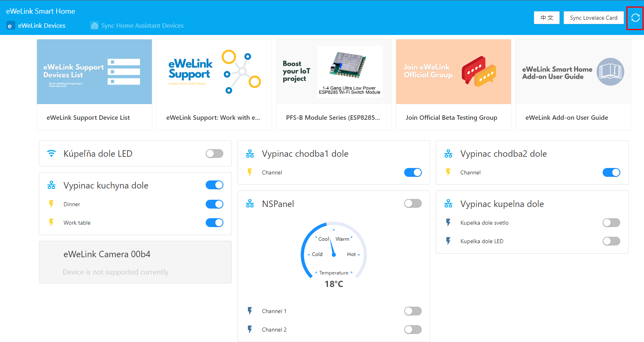This screenshot has width=644, height=342.
Task: Click the network icon beside Vypinac chodba2 dole
Action: point(448,154)
